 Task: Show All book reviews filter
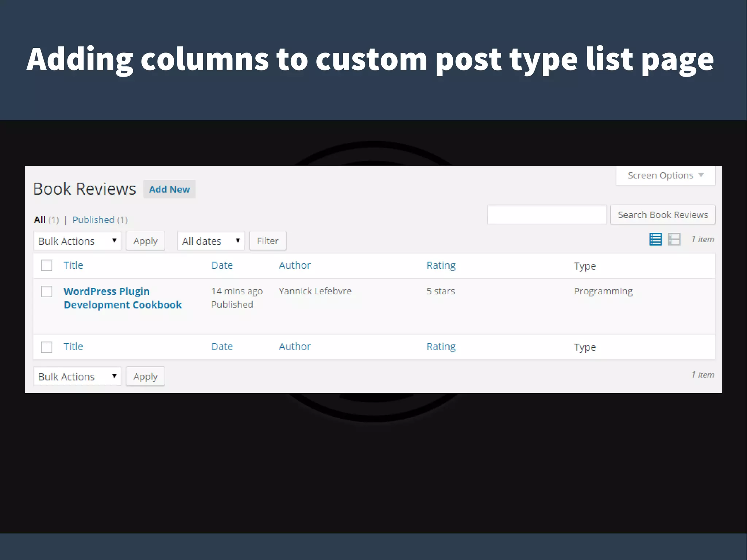40,220
